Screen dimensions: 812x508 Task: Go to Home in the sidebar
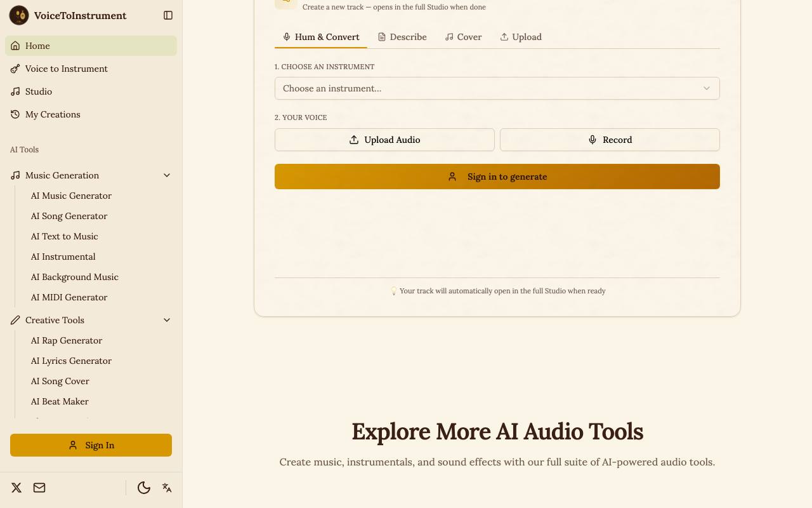click(x=91, y=46)
